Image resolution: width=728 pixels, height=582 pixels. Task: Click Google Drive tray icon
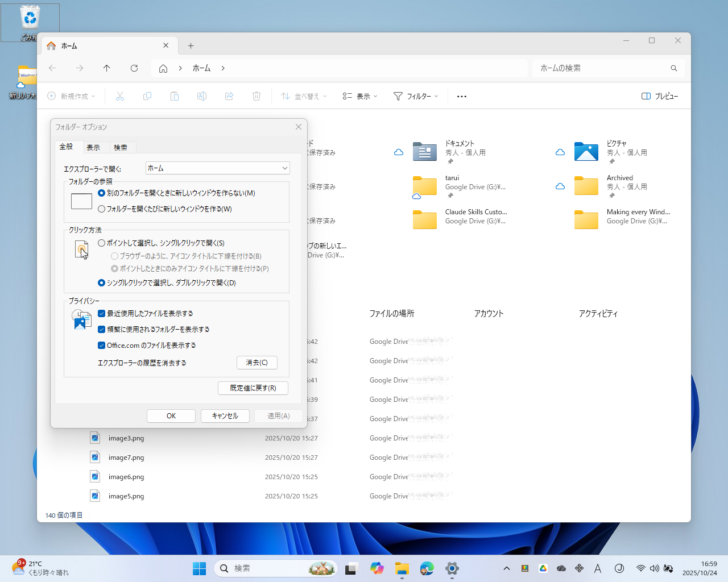(543, 568)
